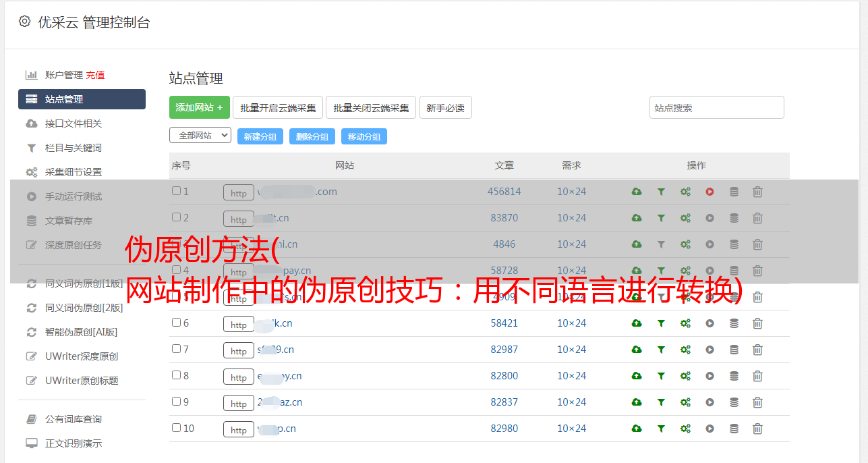Viewport: 868px width, 463px height.
Task: Click the http button in row 6
Action: coord(239,324)
